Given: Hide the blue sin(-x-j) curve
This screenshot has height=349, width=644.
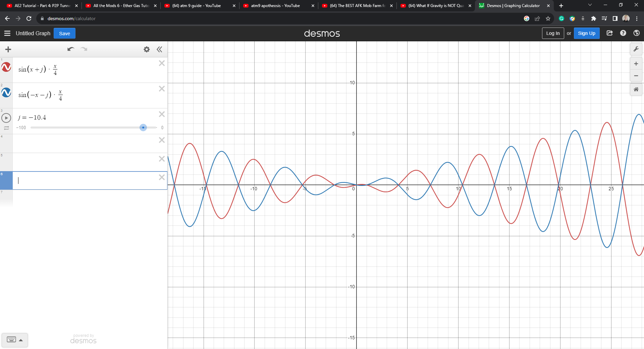Looking at the screenshot, I should tap(6, 93).
